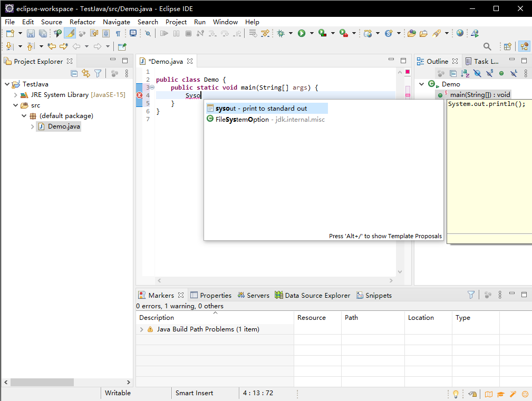The image size is (532, 401).
Task: Switch to the Data Source Explorer tab
Action: (x=313, y=295)
